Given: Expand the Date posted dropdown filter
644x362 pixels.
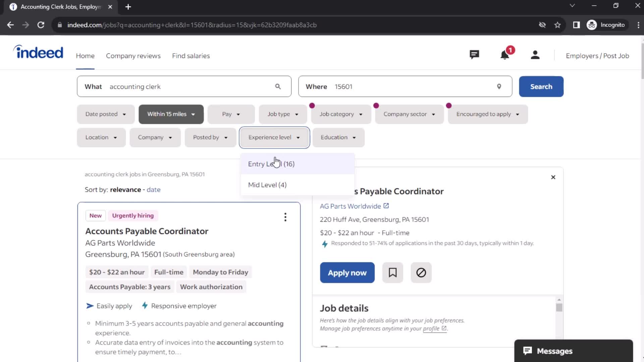Looking at the screenshot, I should [106, 114].
